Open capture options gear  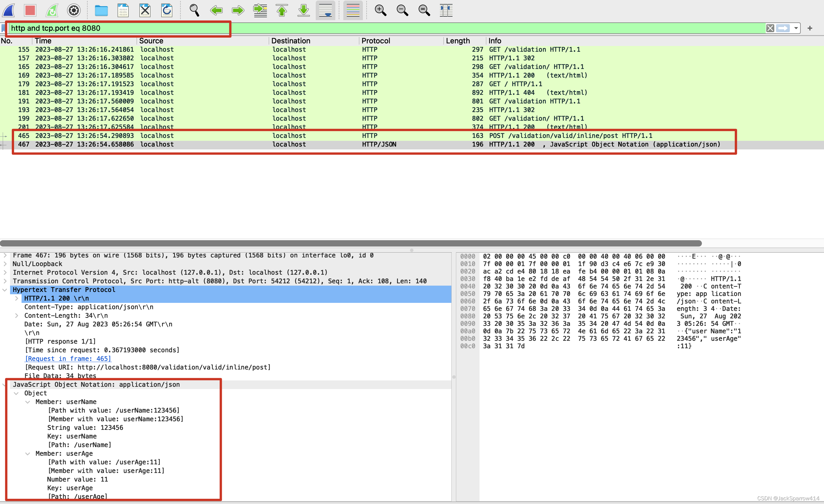[x=74, y=10]
